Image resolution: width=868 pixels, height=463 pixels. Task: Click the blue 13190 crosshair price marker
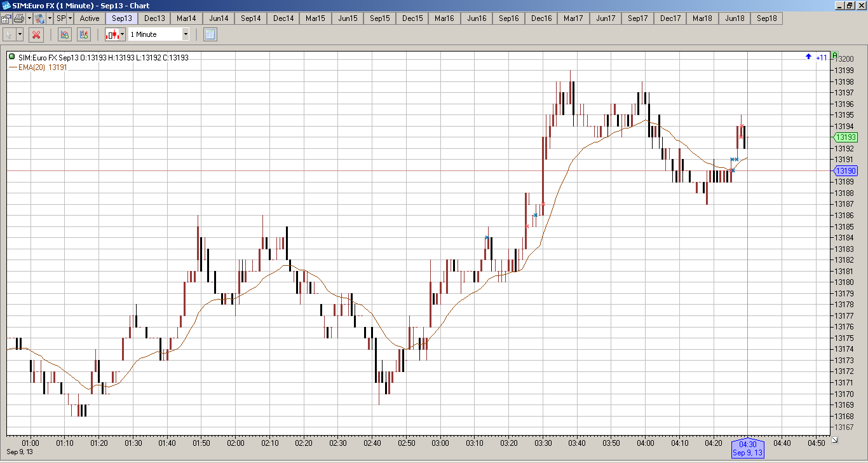(x=845, y=170)
